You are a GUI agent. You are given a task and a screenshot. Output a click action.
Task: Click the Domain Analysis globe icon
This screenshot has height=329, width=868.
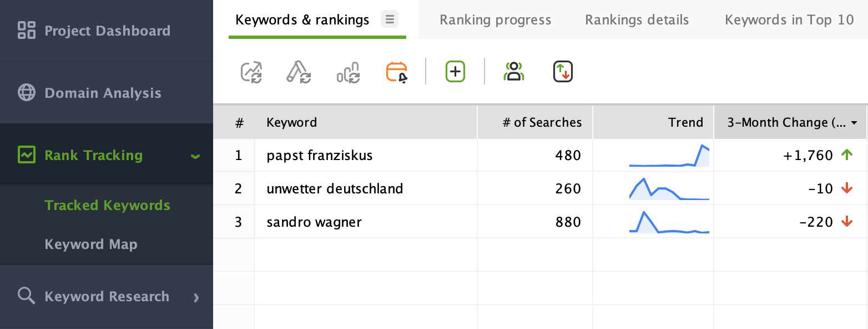click(x=27, y=93)
